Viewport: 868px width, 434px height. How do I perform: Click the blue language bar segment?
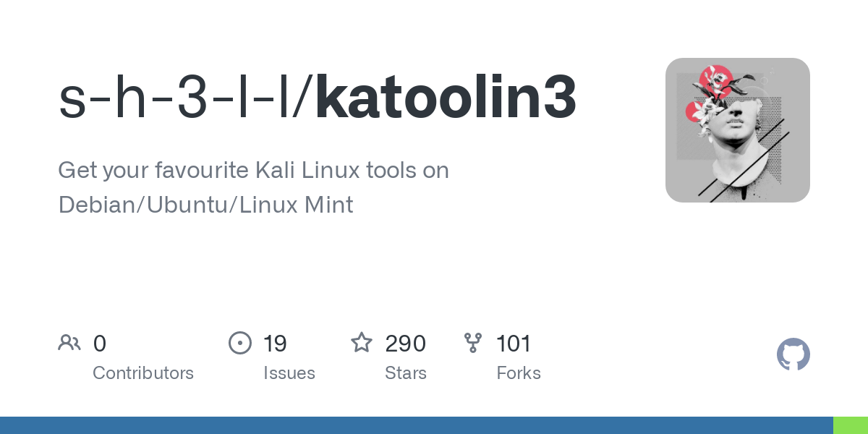point(417,425)
